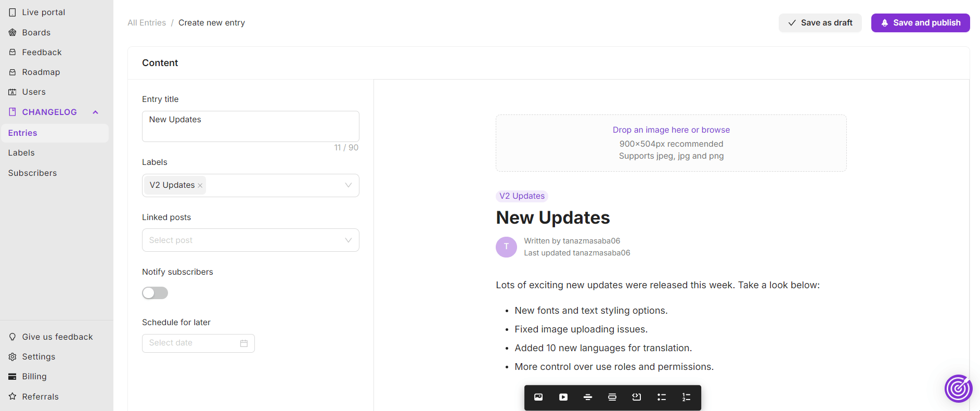This screenshot has width=980, height=411.
Task: Go back to All Entries breadcrumb
Action: (x=147, y=23)
